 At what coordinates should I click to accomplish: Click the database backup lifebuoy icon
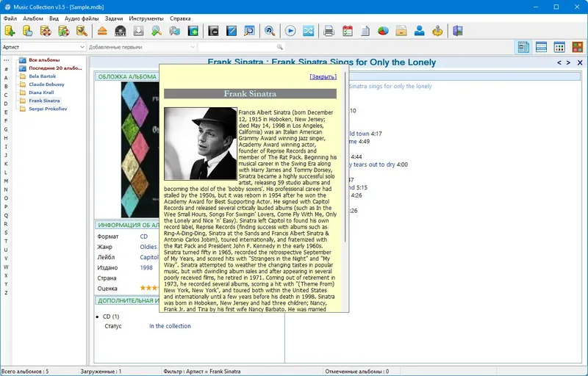click(46, 31)
